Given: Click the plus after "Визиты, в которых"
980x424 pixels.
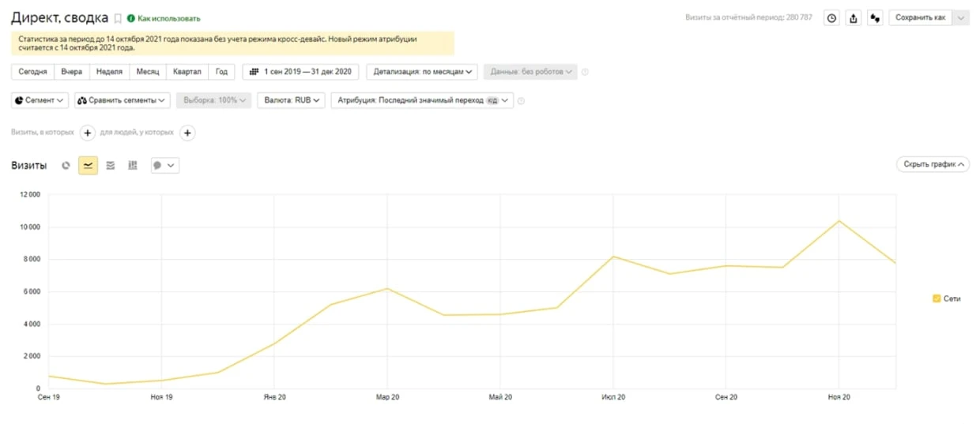Looking at the screenshot, I should (88, 133).
